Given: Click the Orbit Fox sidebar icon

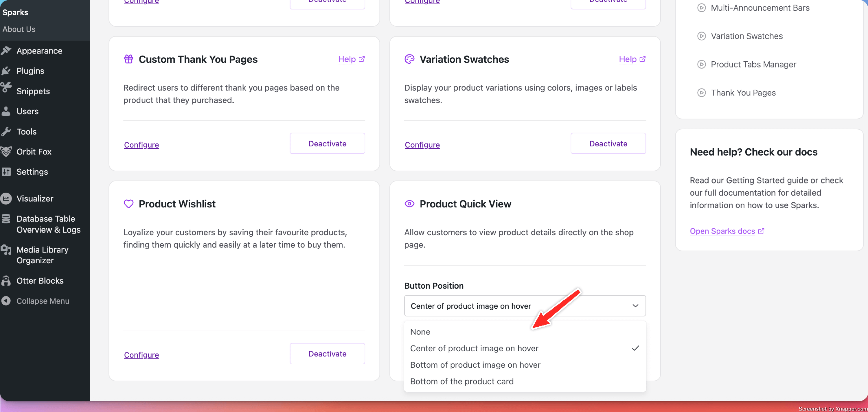Looking at the screenshot, I should tap(6, 152).
